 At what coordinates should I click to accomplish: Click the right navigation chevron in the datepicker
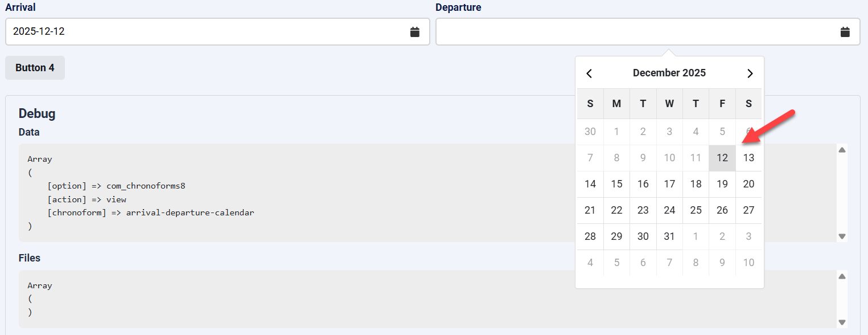tap(750, 73)
